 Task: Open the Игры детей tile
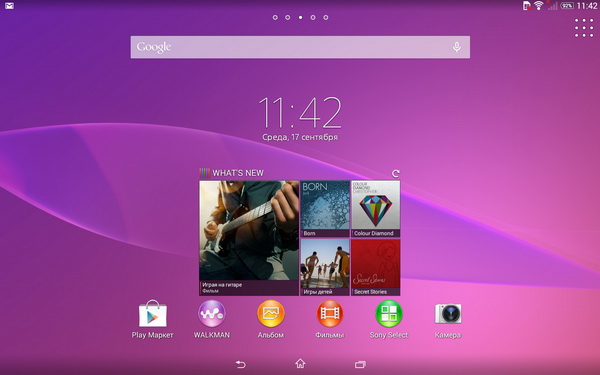(325, 267)
